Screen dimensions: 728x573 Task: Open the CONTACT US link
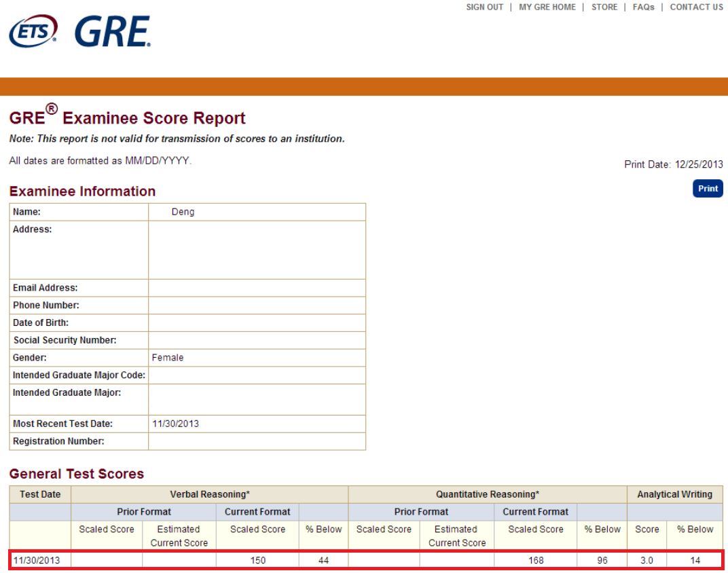(697, 7)
